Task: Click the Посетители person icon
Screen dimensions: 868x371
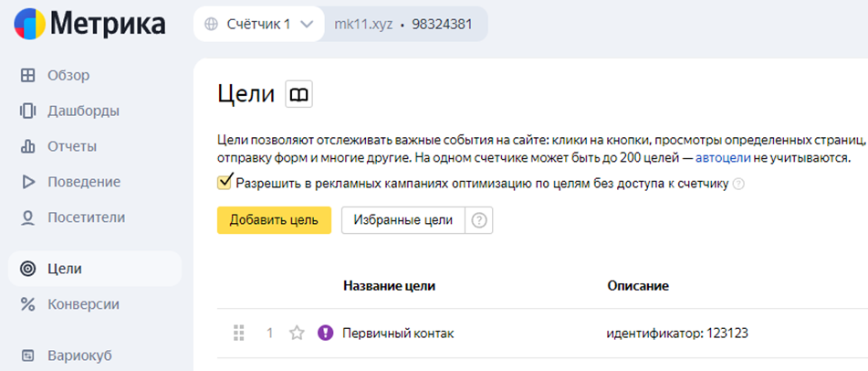Action: point(27,218)
